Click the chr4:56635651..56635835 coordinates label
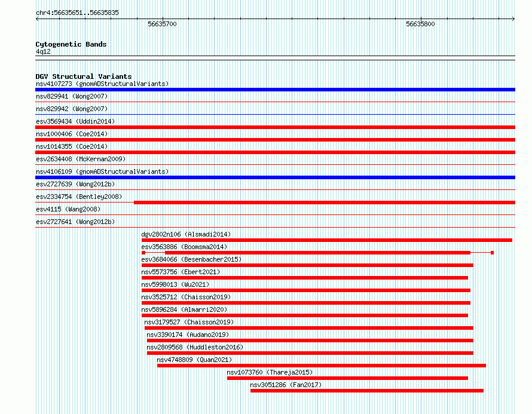Image resolution: width=532 pixels, height=414 pixels. point(77,13)
